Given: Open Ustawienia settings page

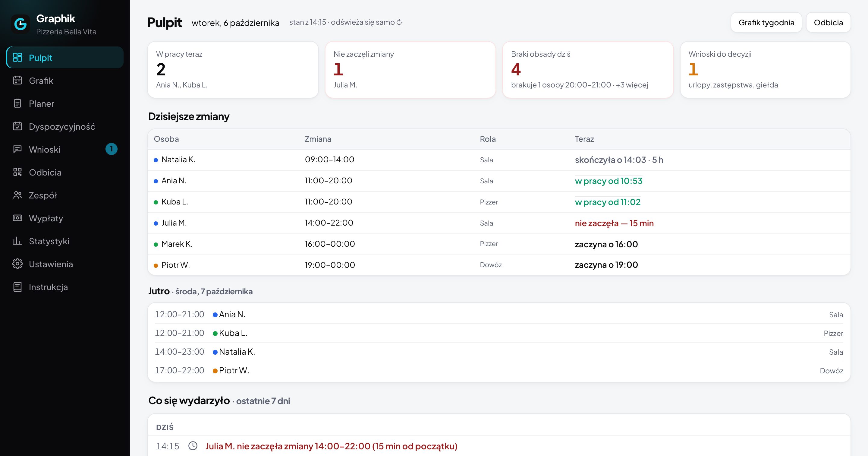Looking at the screenshot, I should click(x=65, y=264).
